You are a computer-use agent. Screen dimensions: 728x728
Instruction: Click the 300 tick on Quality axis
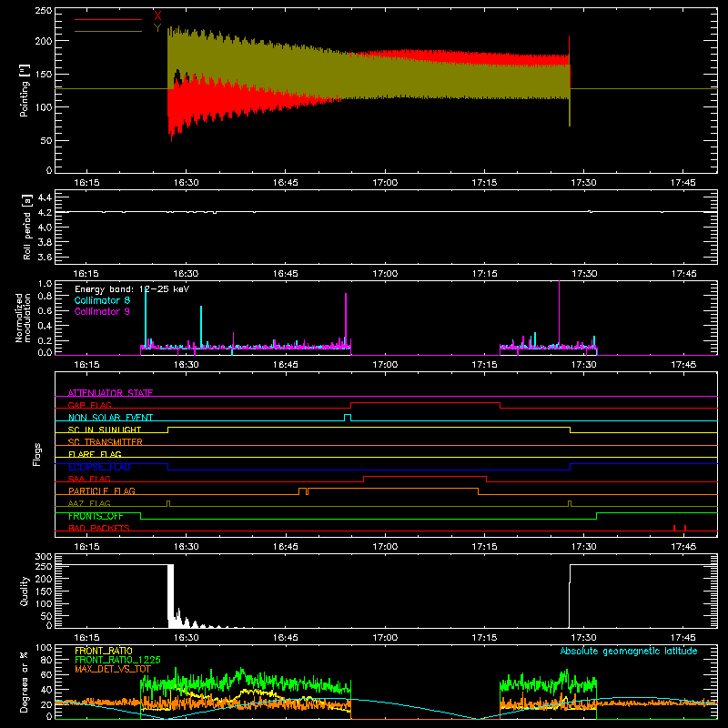(x=44, y=557)
